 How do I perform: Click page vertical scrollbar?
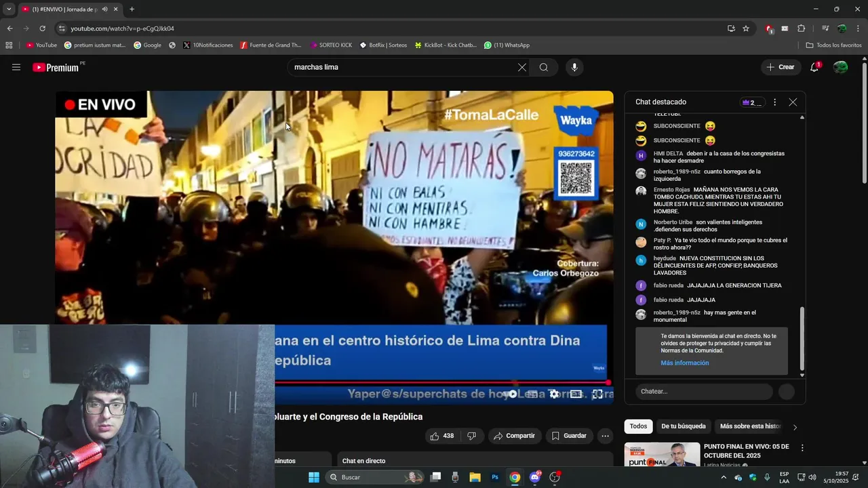click(864, 122)
